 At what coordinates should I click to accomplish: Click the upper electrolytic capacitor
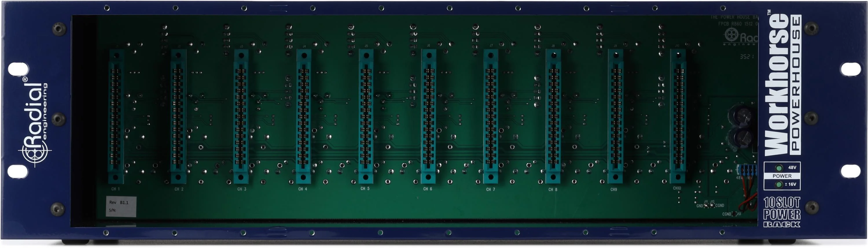pyautogui.click(x=742, y=116)
